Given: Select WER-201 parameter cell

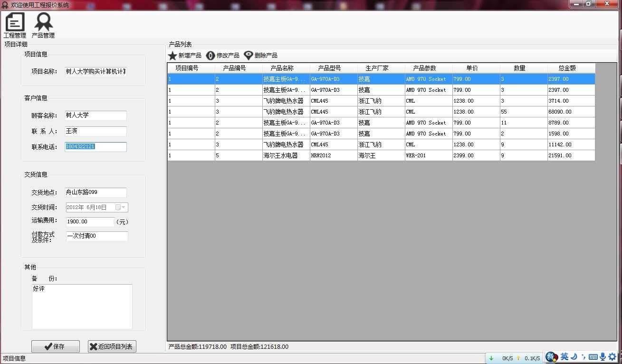Looking at the screenshot, I should (x=429, y=155).
